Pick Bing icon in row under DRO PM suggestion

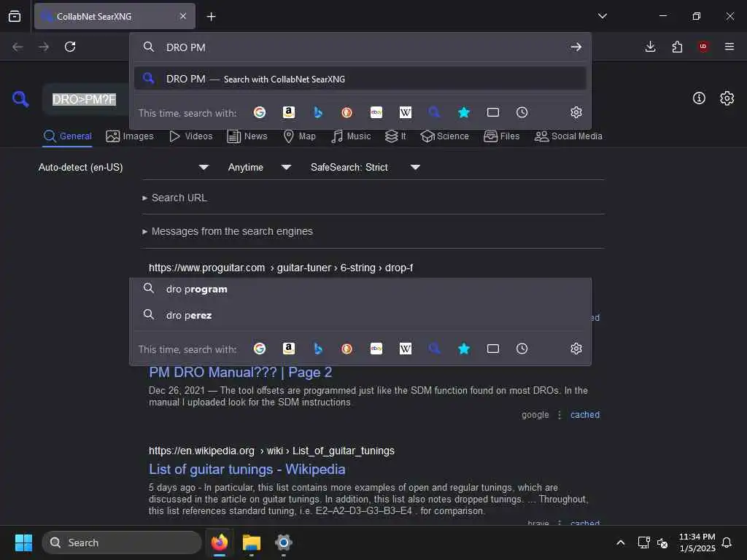pyautogui.click(x=318, y=112)
